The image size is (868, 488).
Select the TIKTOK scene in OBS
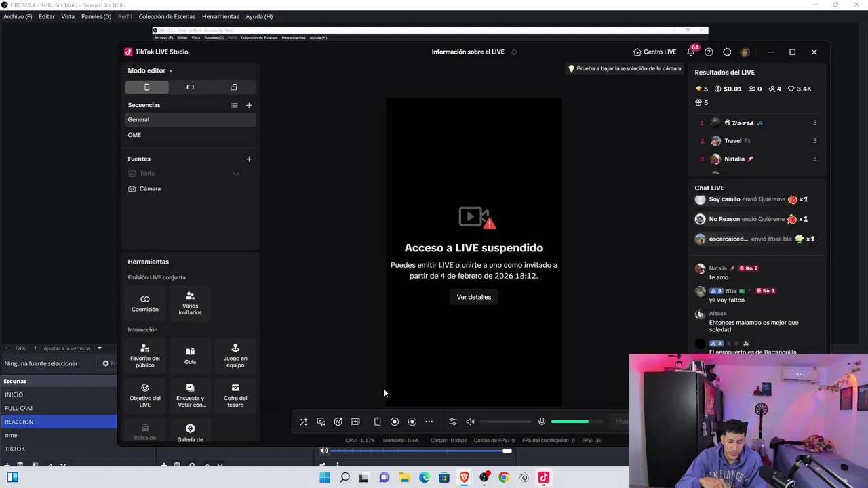click(x=58, y=449)
